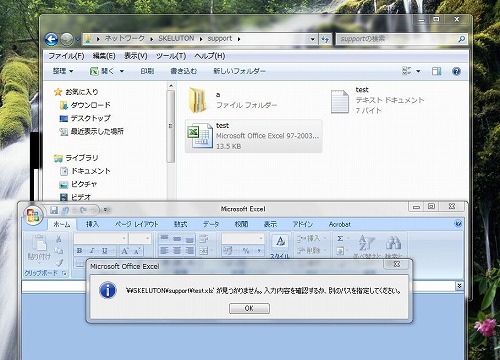Screen dimensions: 500x360
Task: Open the 編集(E) menu
Action: click(104, 56)
